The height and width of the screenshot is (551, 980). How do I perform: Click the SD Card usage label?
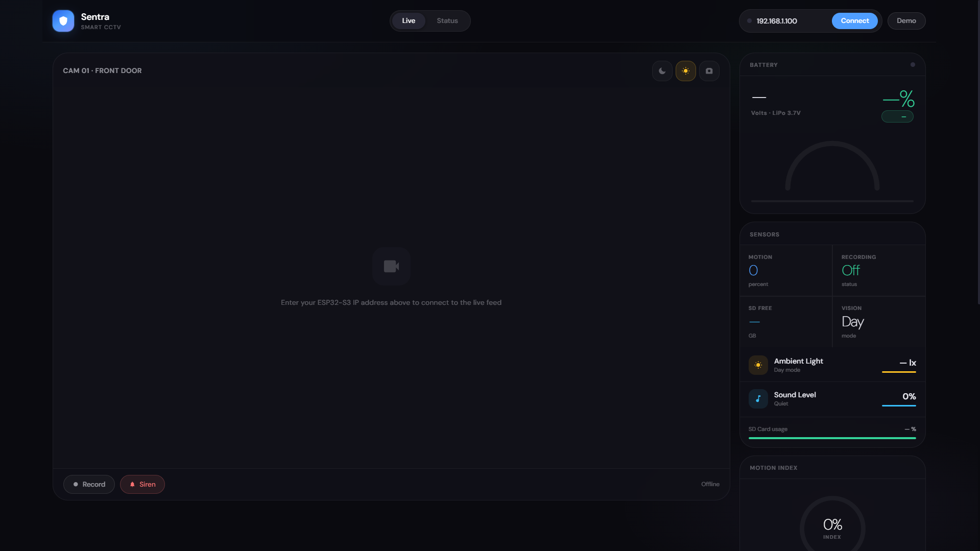coord(768,429)
